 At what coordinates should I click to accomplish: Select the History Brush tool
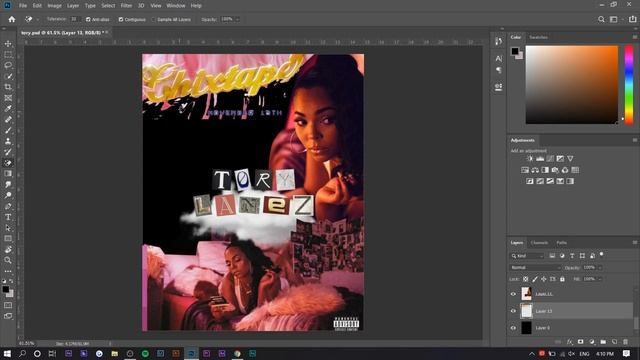(x=8, y=152)
